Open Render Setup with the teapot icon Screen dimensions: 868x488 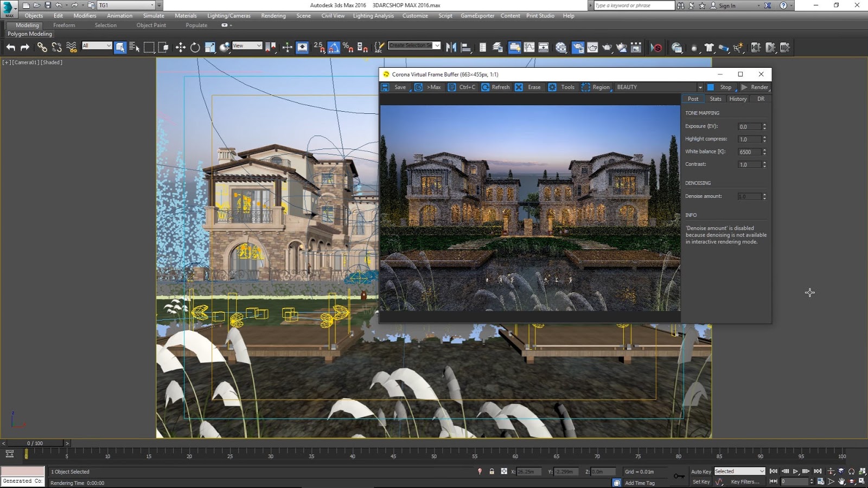click(592, 47)
